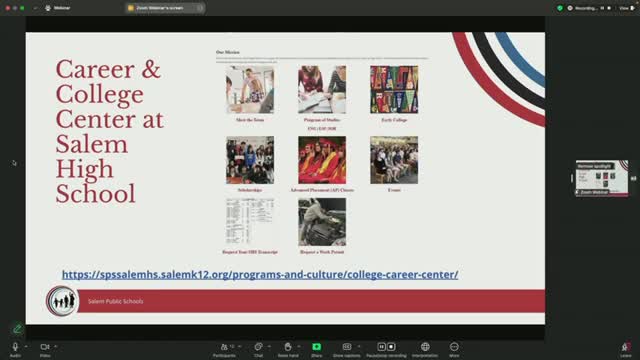Select the Zoom Webinar video thumbnail
This screenshot has height=360, width=640.
point(602,178)
